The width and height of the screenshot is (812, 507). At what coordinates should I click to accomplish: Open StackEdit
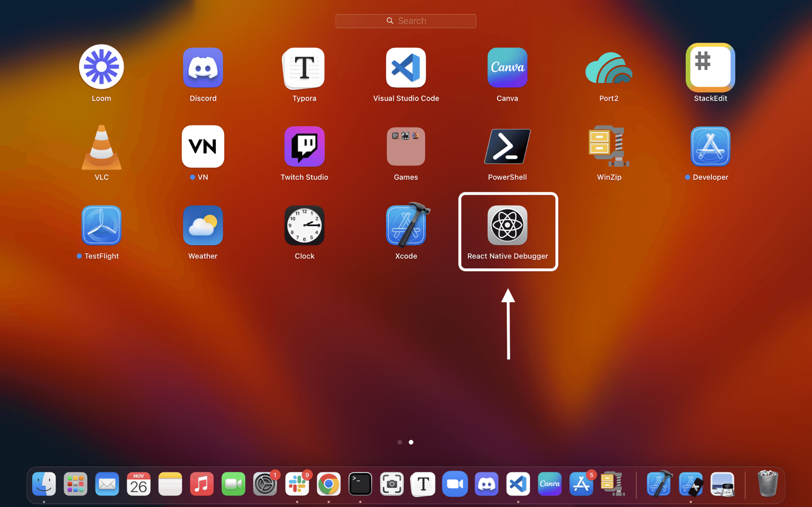point(710,68)
